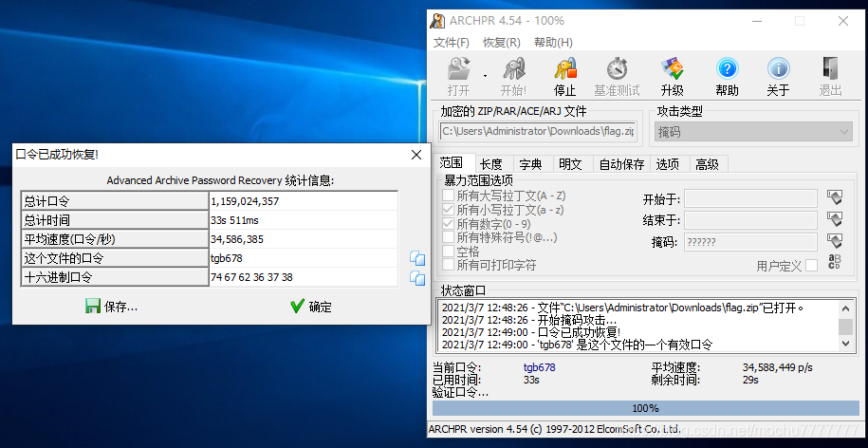Image resolution: width=868 pixels, height=448 pixels.
Task: Open the custom charset aBcD icon
Action: coord(835,262)
